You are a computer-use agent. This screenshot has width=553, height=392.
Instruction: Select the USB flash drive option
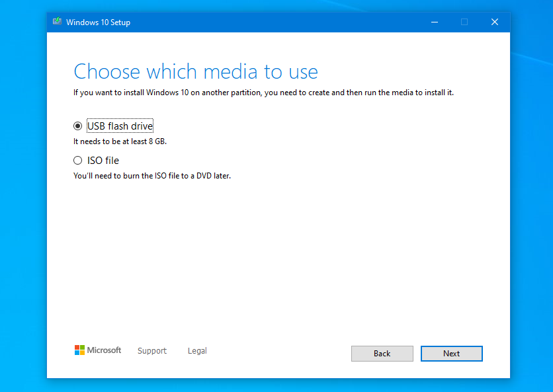(x=77, y=126)
